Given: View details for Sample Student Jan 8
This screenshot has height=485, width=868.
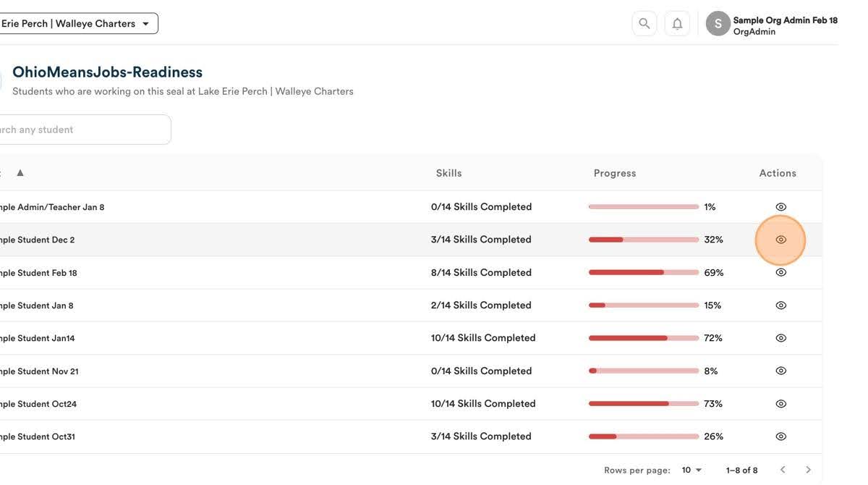Looking at the screenshot, I should tap(780, 305).
